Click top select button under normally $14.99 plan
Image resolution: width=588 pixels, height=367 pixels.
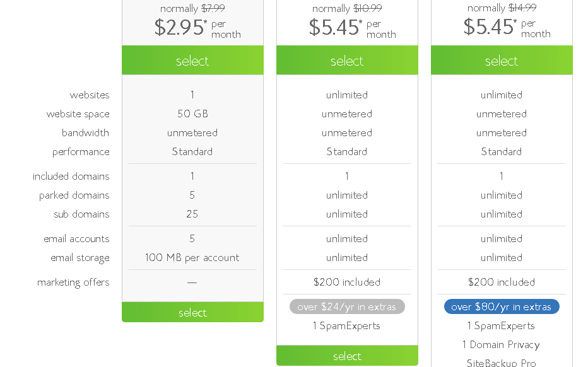tap(502, 61)
